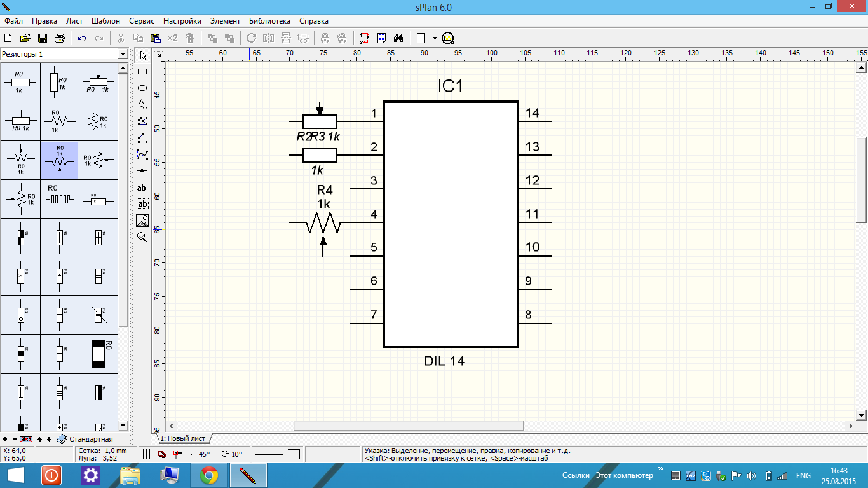
Task: Choose the junction node tool
Action: click(x=142, y=171)
